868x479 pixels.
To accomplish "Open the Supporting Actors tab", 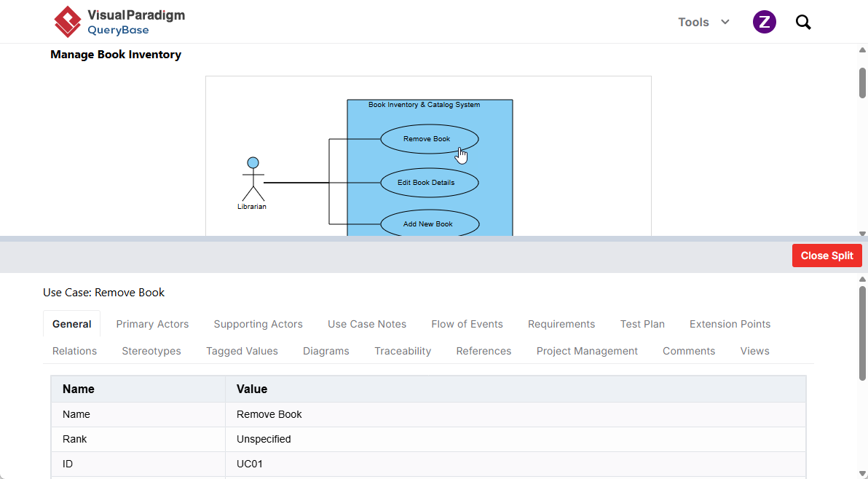I will 258,324.
